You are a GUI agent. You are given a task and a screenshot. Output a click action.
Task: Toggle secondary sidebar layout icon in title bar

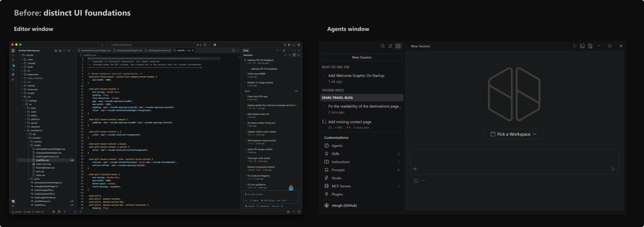tap(298, 45)
